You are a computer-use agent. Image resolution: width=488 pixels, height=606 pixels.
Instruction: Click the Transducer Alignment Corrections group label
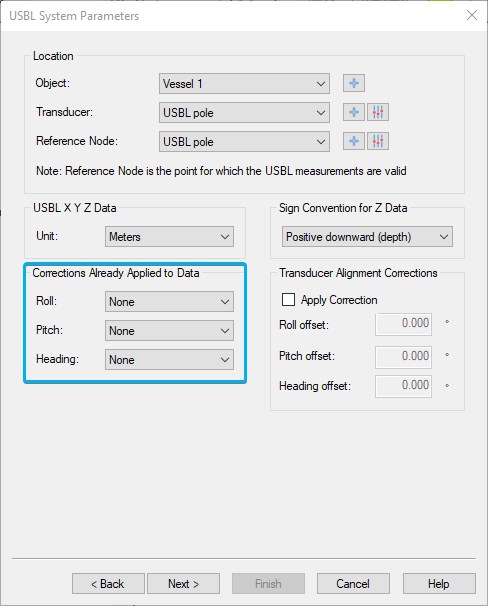point(358,273)
